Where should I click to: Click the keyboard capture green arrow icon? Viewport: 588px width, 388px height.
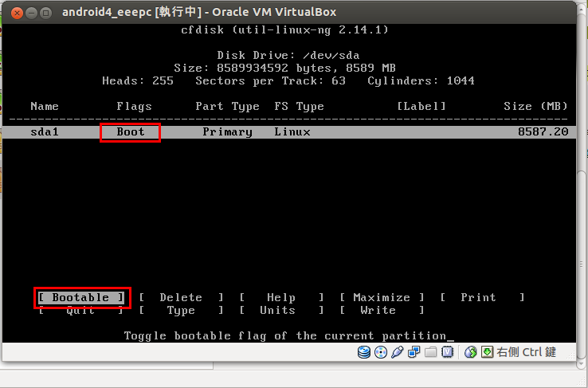click(487, 352)
